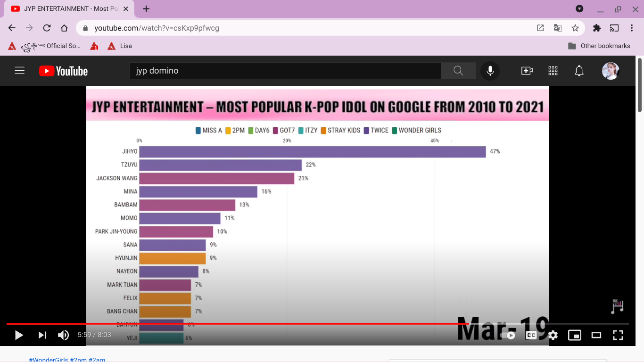Click the "PARK JIN-YOUNG" chart label

click(x=116, y=231)
